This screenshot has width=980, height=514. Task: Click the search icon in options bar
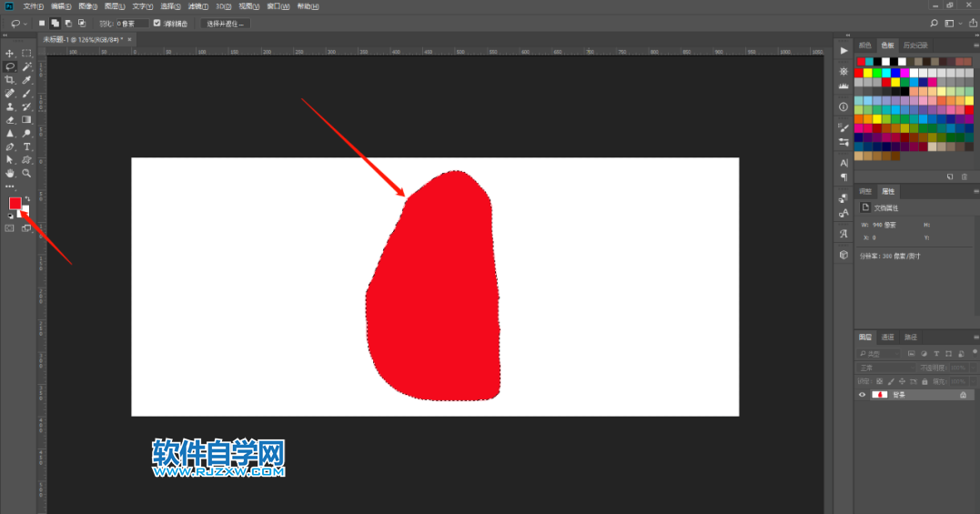(934, 23)
